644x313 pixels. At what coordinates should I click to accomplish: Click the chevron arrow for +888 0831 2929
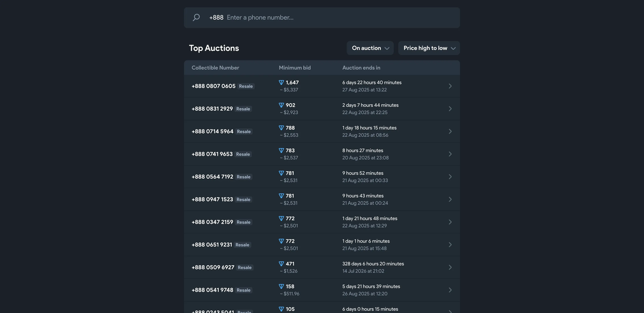point(450,109)
